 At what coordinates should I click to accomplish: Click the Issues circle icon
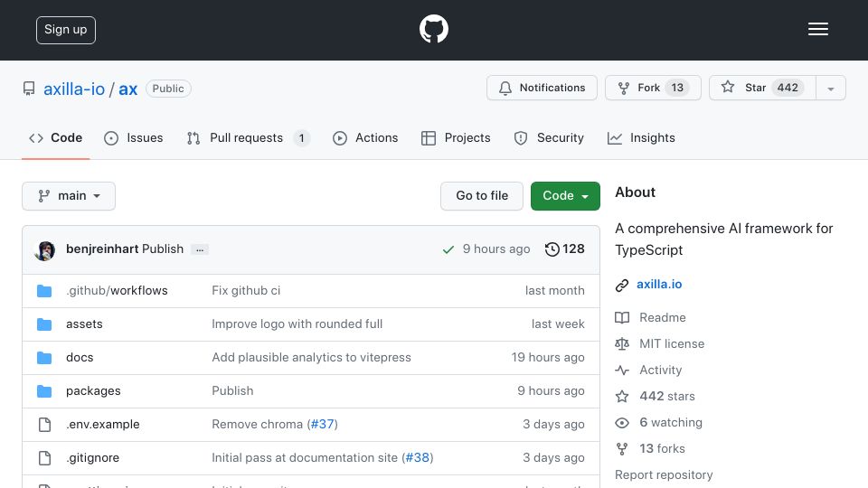[x=110, y=137]
